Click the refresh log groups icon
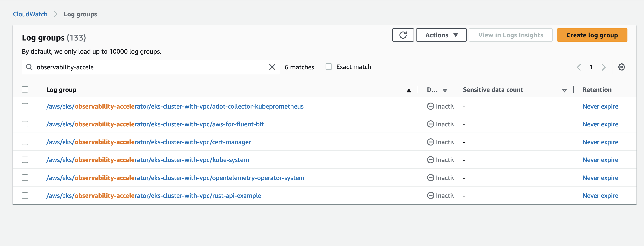Viewport: 644px width, 246px height. coord(403,35)
